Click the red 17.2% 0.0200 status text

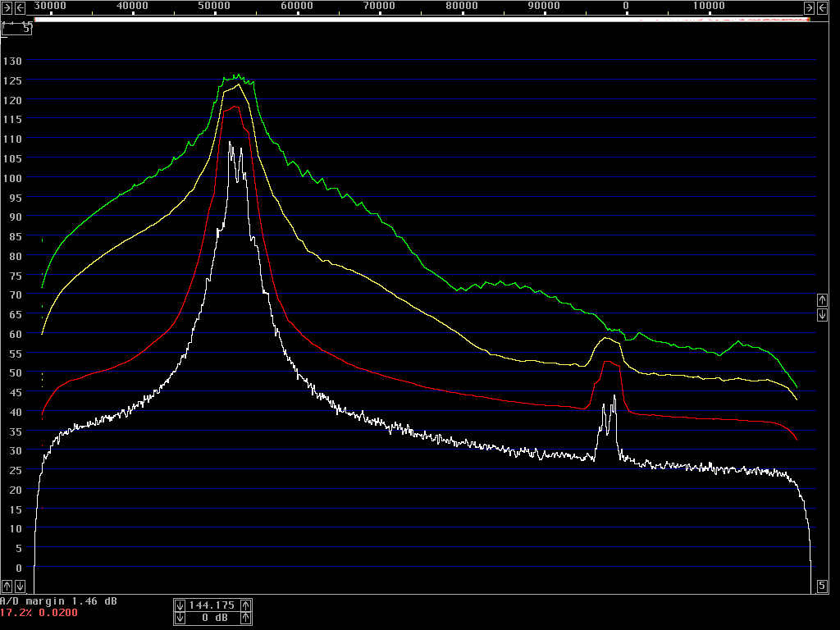pyautogui.click(x=39, y=612)
